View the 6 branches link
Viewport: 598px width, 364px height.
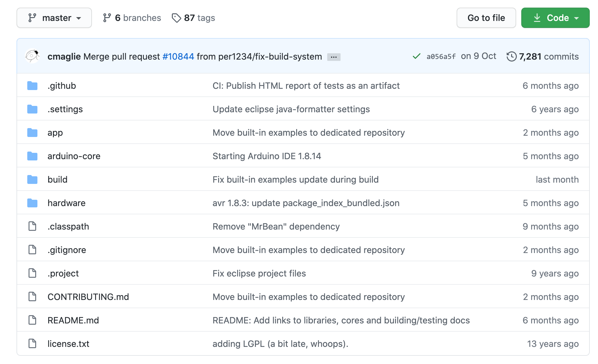[132, 18]
